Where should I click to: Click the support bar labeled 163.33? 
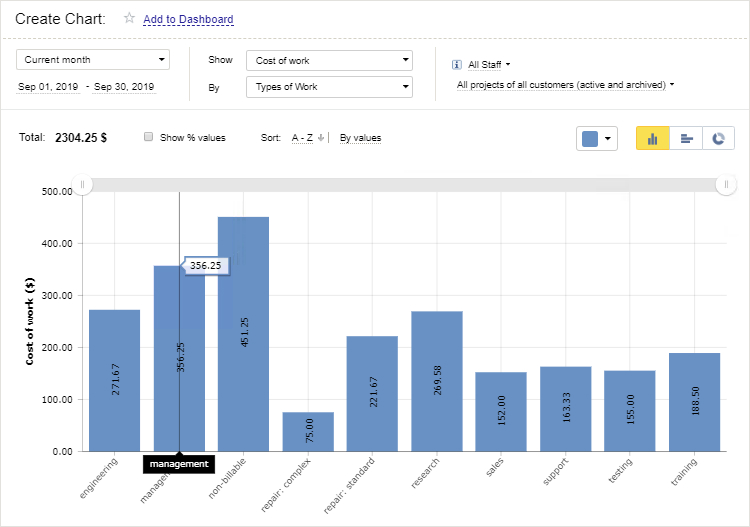[x=565, y=409]
